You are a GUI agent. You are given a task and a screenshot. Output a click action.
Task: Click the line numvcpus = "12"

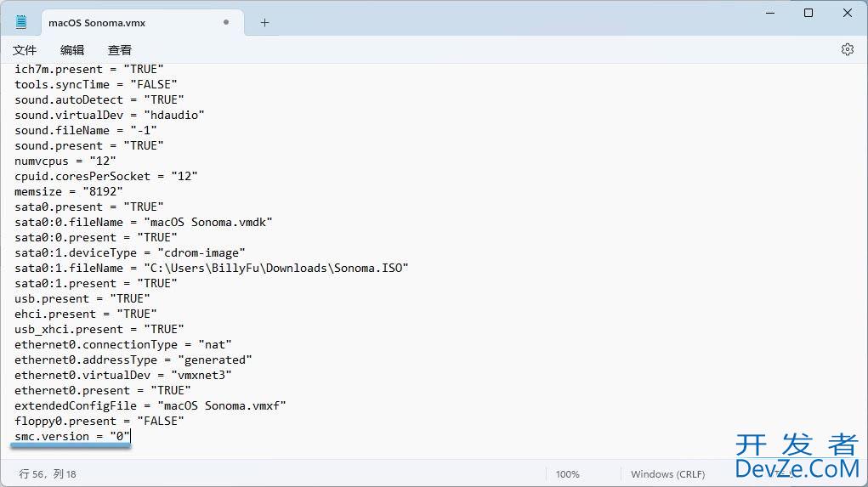tap(65, 161)
